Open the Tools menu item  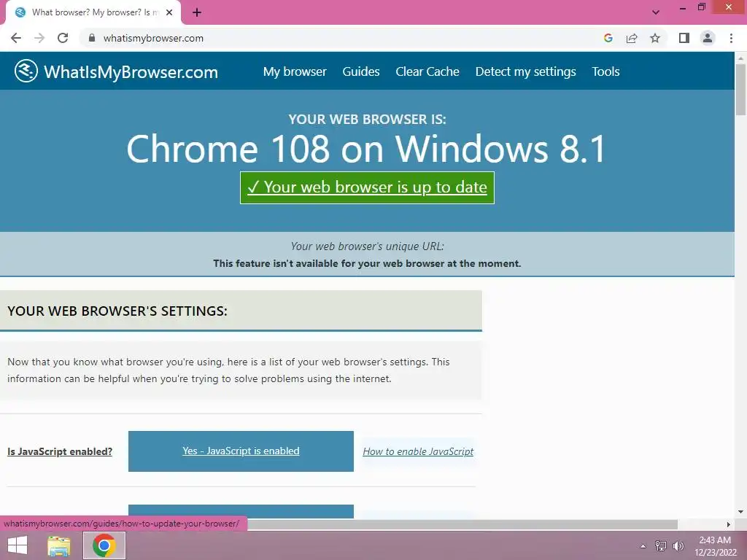coord(605,71)
